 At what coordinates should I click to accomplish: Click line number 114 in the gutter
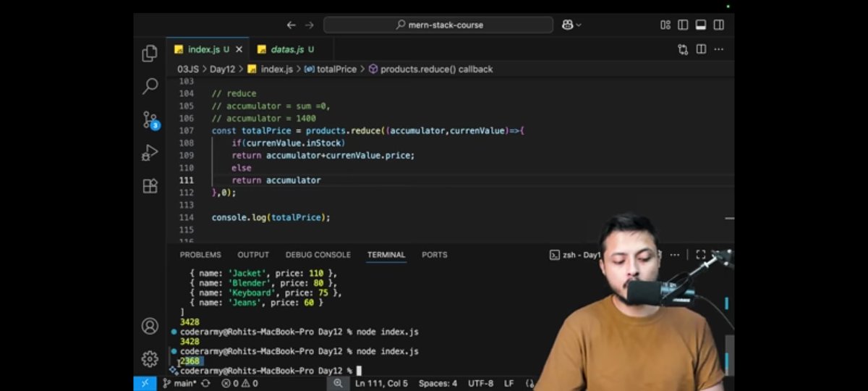(x=186, y=217)
